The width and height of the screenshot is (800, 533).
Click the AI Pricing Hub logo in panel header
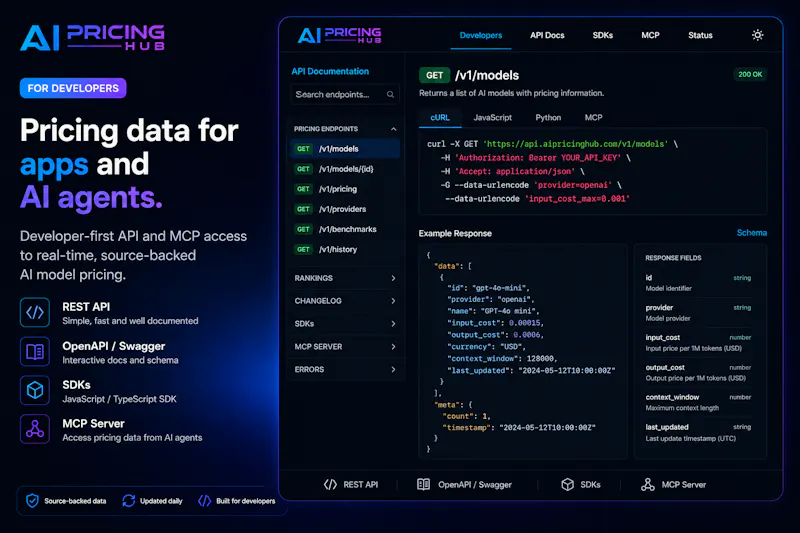pyautogui.click(x=339, y=35)
